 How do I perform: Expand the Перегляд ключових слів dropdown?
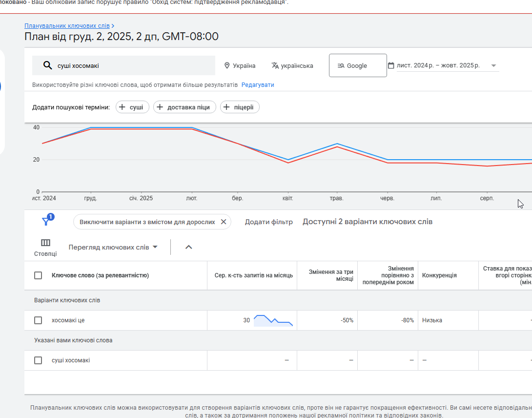point(113,247)
